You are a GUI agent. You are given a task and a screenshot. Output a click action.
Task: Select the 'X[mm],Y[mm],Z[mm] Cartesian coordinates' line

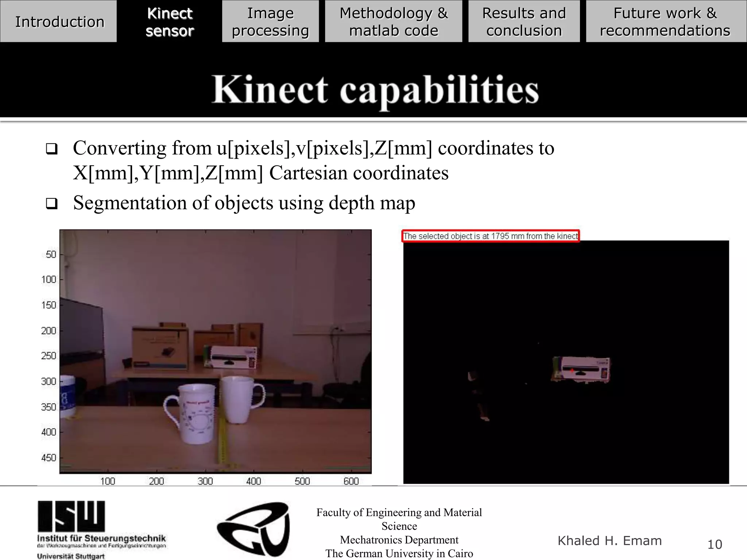pyautogui.click(x=261, y=173)
